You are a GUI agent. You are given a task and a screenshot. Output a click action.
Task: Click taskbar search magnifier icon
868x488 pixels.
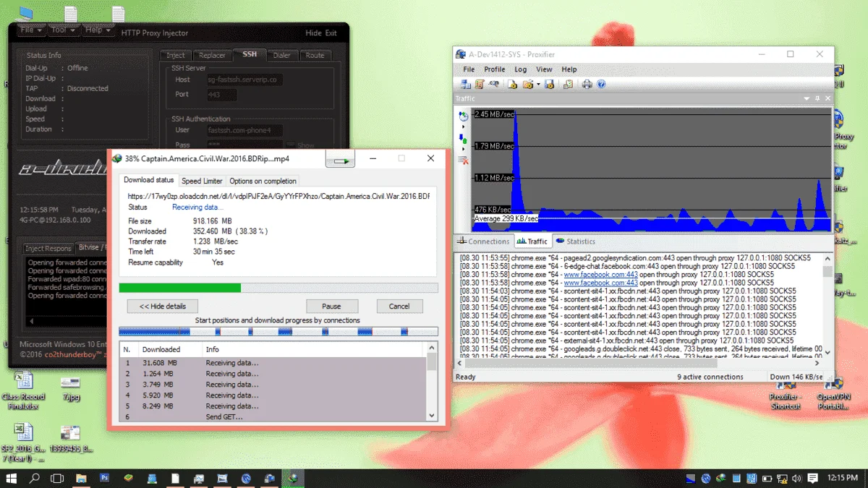(34, 478)
